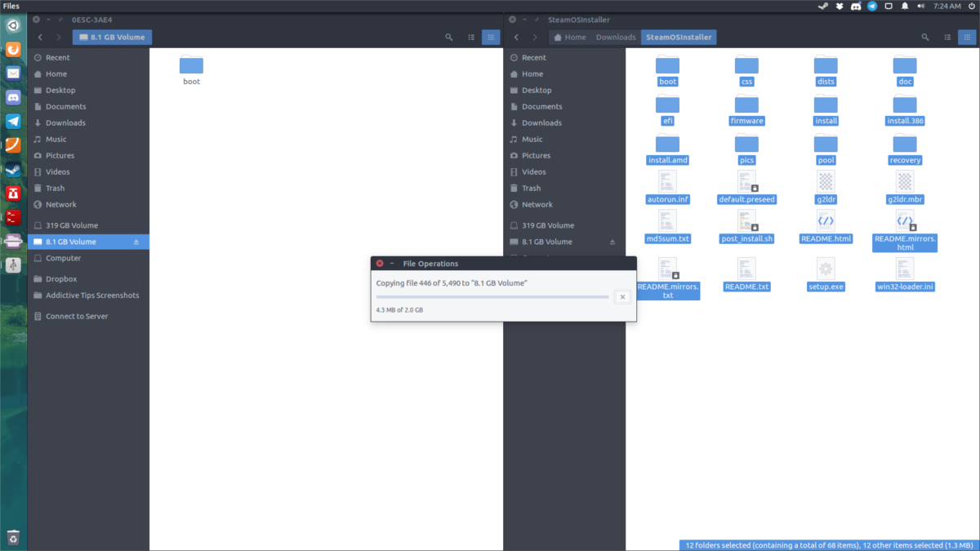980x551 pixels.
Task: Click the copy progress bar
Action: [492, 297]
